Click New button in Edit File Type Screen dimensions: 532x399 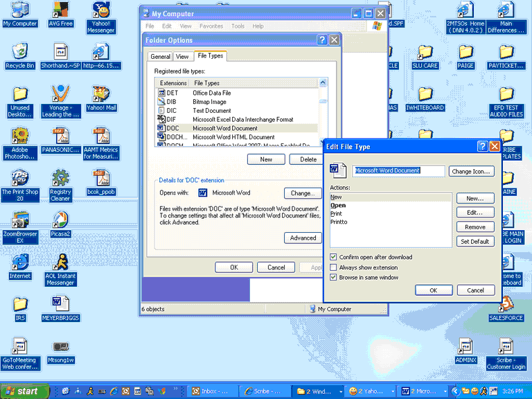point(475,199)
